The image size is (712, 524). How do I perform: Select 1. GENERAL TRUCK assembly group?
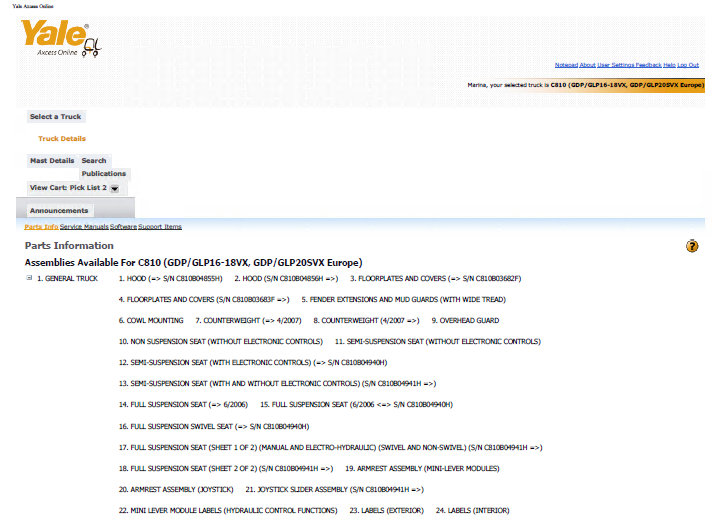pos(67,278)
